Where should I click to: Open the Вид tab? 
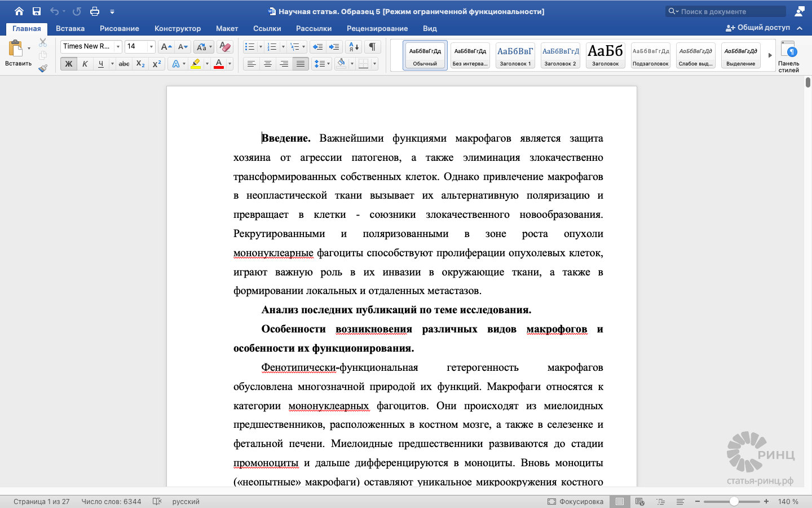click(x=430, y=28)
